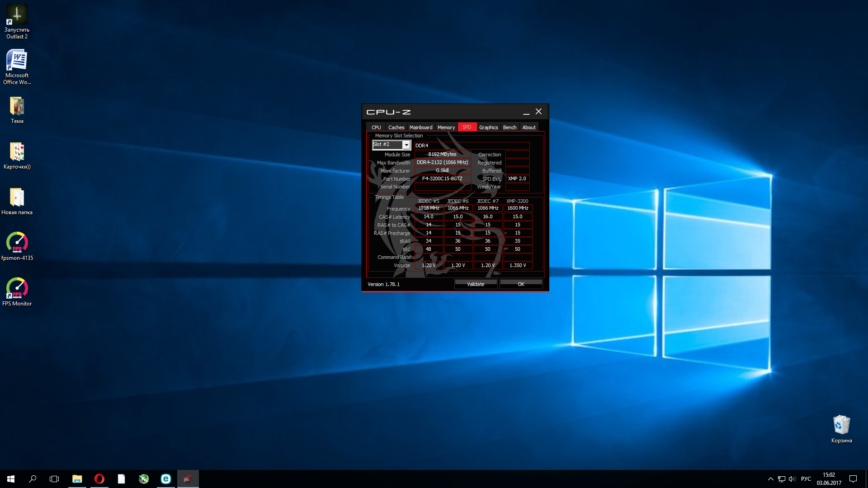Open the fpsmon-4135 desktop icon
This screenshot has width=868, height=488.
click(17, 243)
